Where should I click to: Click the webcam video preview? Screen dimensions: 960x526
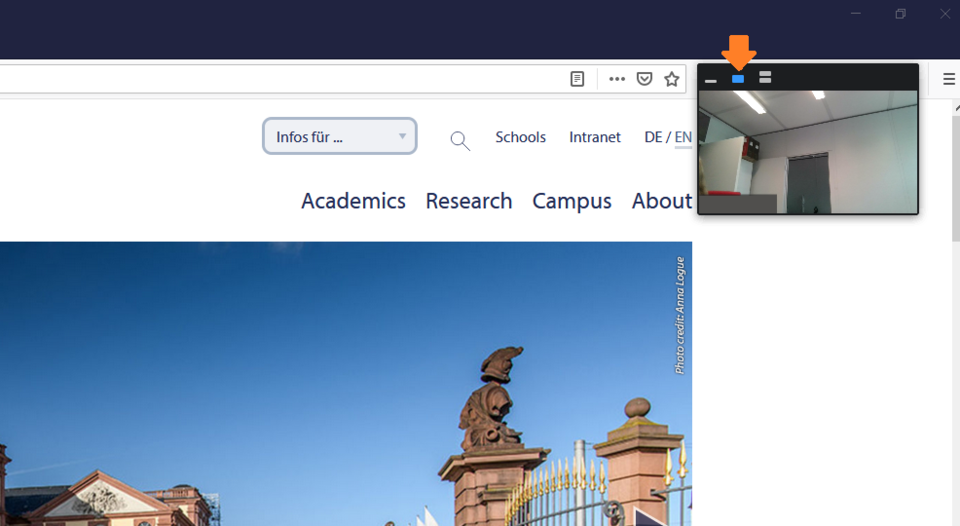click(x=808, y=152)
